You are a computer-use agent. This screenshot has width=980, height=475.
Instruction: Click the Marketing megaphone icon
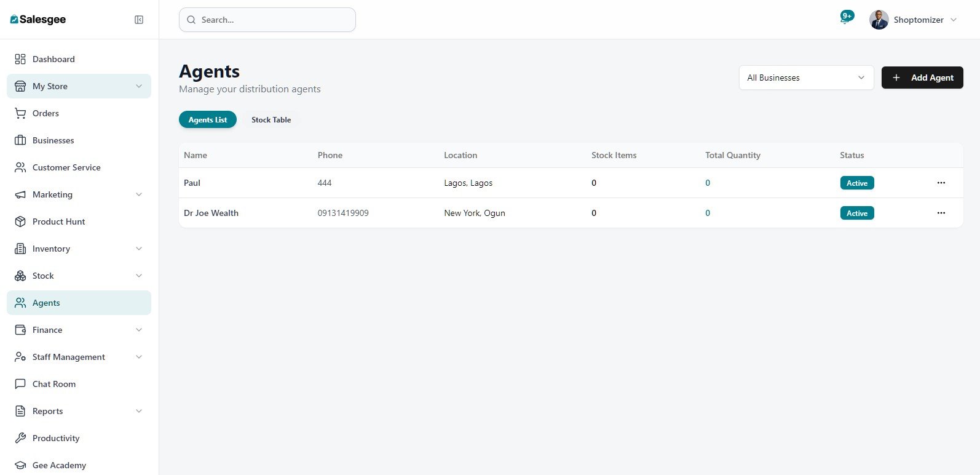pyautogui.click(x=20, y=194)
